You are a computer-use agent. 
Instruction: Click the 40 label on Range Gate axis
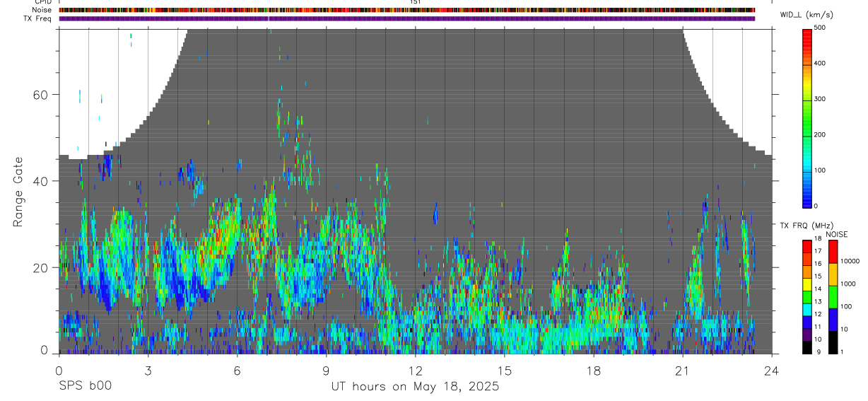click(x=44, y=181)
